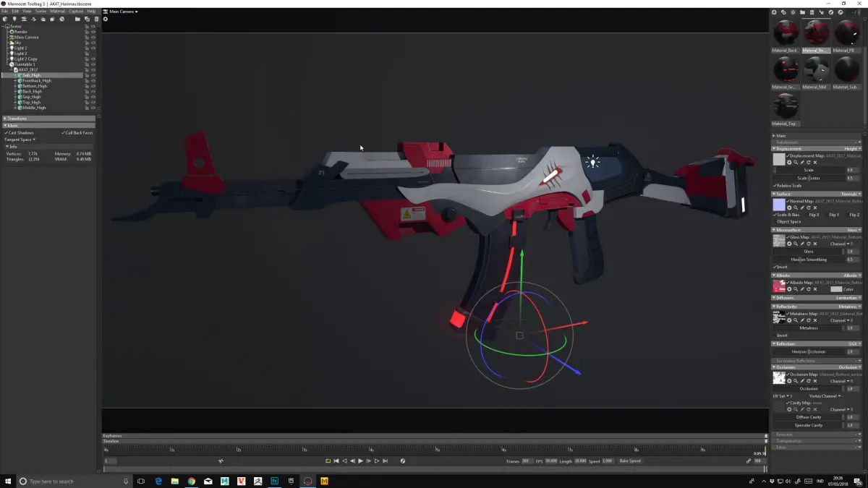Toggle lock on the Light 2 object
868x488 pixels.
pos(87,53)
